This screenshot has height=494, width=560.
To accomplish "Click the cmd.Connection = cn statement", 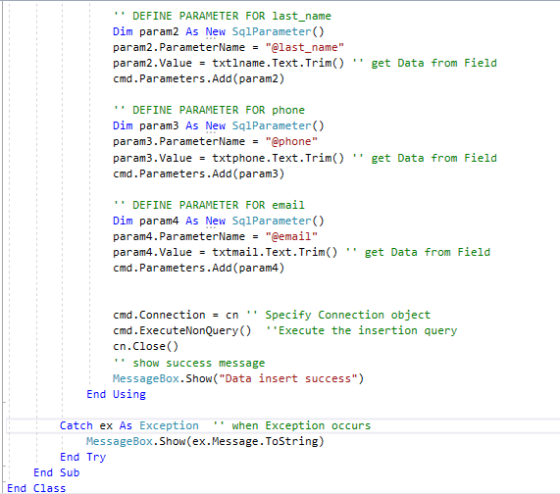I will (176, 315).
